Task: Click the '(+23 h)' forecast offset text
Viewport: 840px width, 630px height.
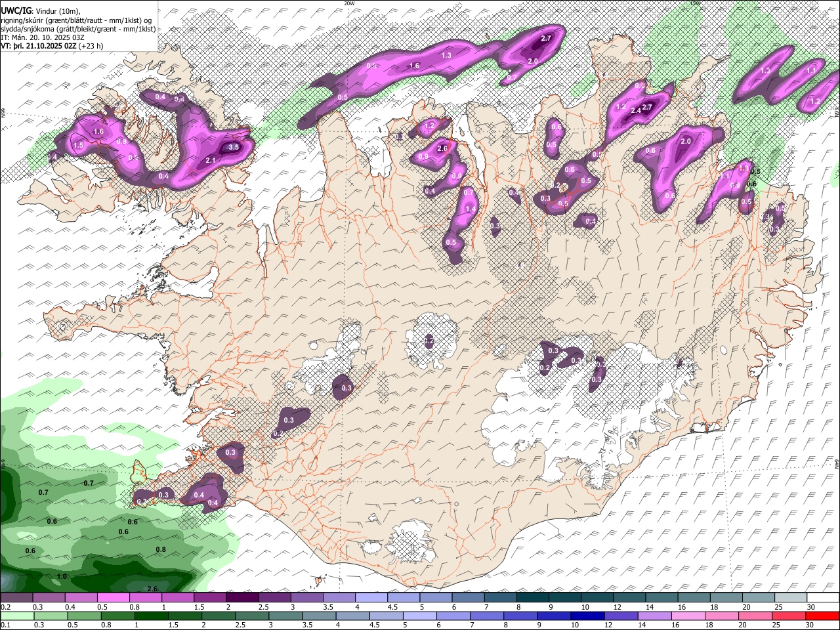Action: click(91, 47)
